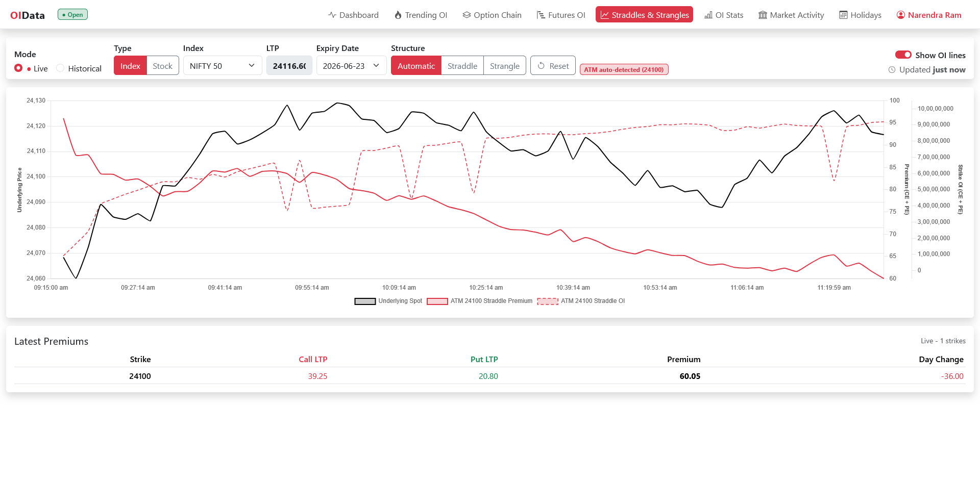Click the Latest Premiums heading

click(51, 342)
